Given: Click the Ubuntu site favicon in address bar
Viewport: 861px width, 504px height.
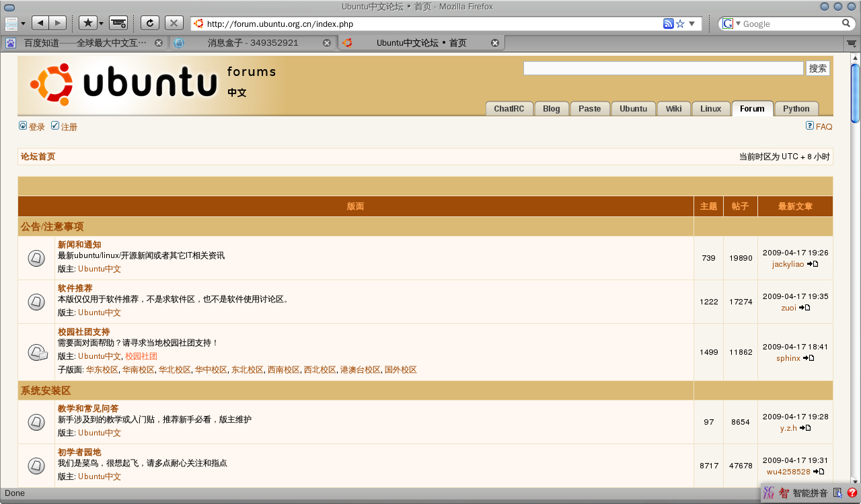Looking at the screenshot, I should click(x=198, y=24).
